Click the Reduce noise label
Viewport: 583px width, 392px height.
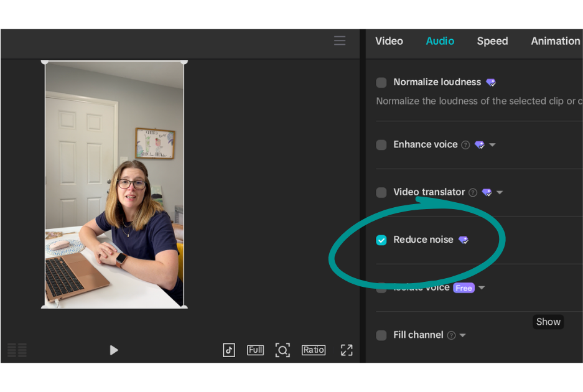[x=424, y=240]
